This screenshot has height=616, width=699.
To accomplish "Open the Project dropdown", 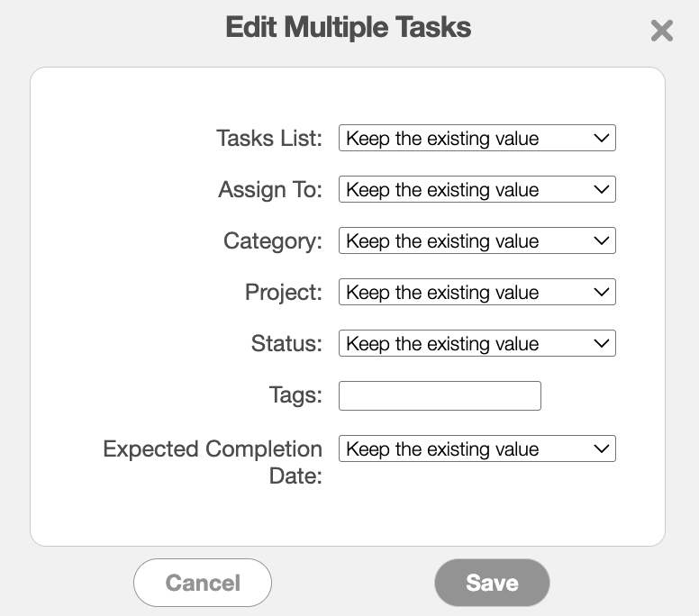I will tap(477, 292).
